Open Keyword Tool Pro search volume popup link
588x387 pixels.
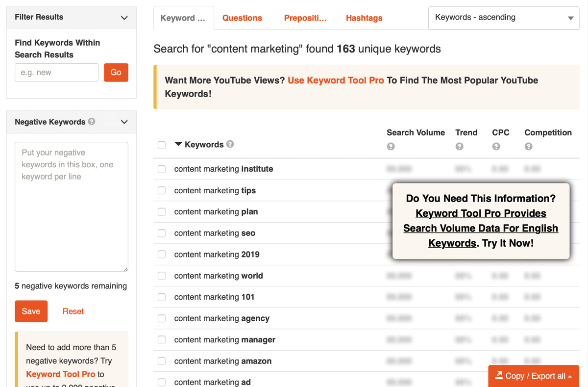pyautogui.click(x=481, y=228)
